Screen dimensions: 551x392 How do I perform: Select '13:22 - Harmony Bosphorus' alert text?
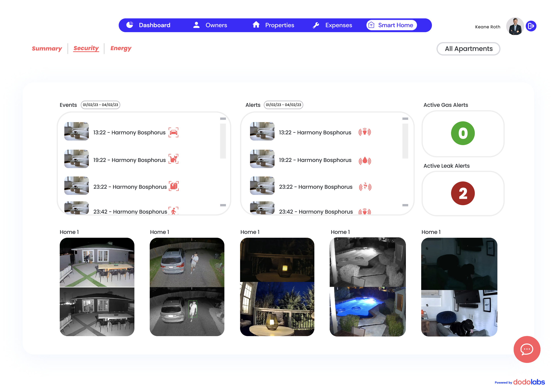coord(315,132)
